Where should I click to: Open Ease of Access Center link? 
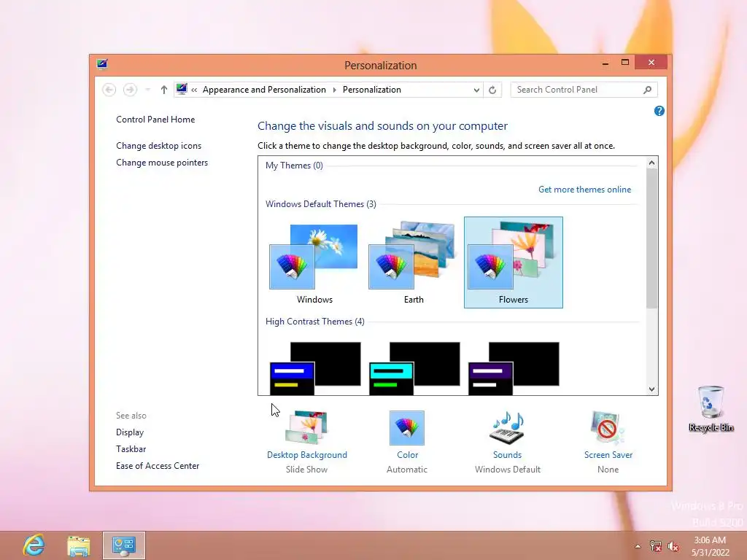click(158, 466)
